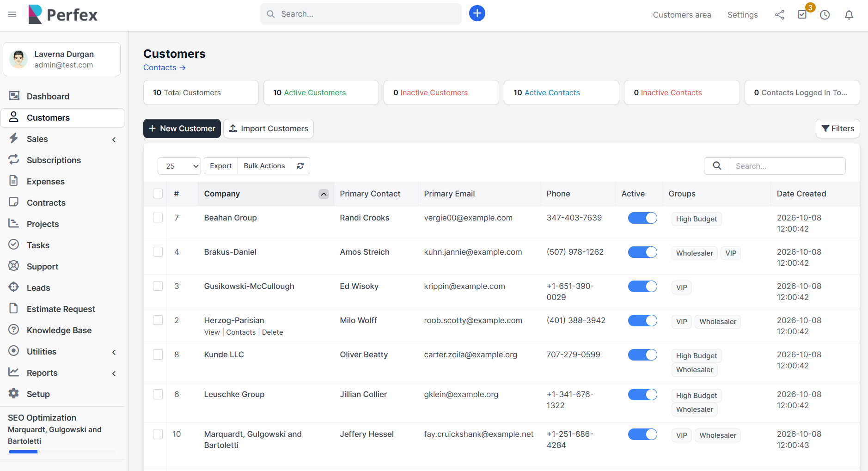Click Delete under Herzog-Parisian
Image resolution: width=868 pixels, height=471 pixels.
(272, 332)
